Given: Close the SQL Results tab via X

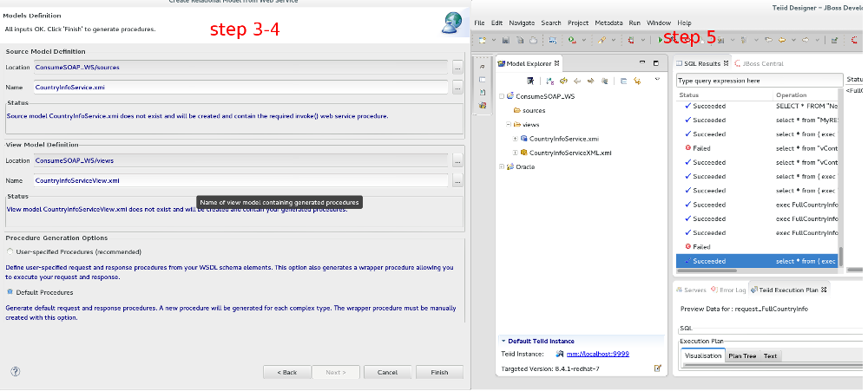Looking at the screenshot, I should [727, 63].
